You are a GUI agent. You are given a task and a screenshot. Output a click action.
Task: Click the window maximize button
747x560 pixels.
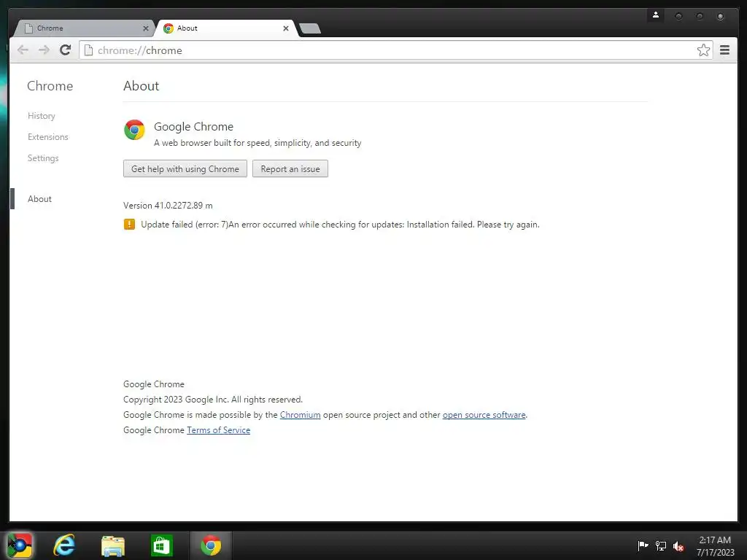pos(700,16)
